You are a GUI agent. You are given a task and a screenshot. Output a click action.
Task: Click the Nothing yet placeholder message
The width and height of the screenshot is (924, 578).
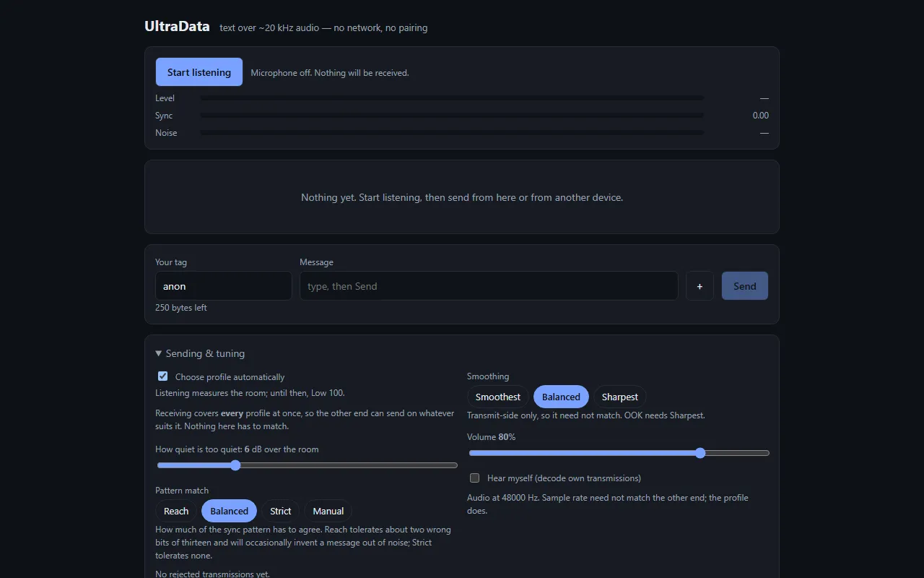pos(462,197)
